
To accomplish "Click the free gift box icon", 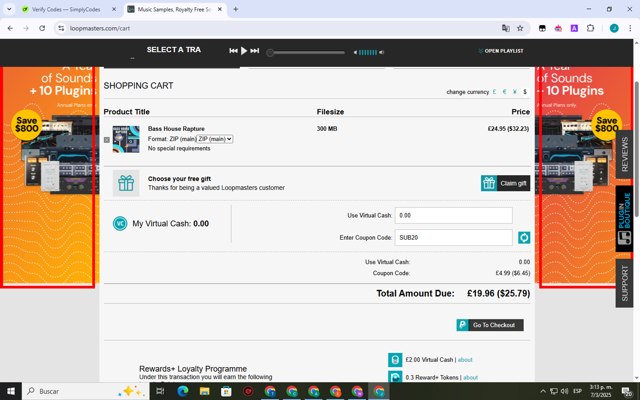I will [x=126, y=183].
